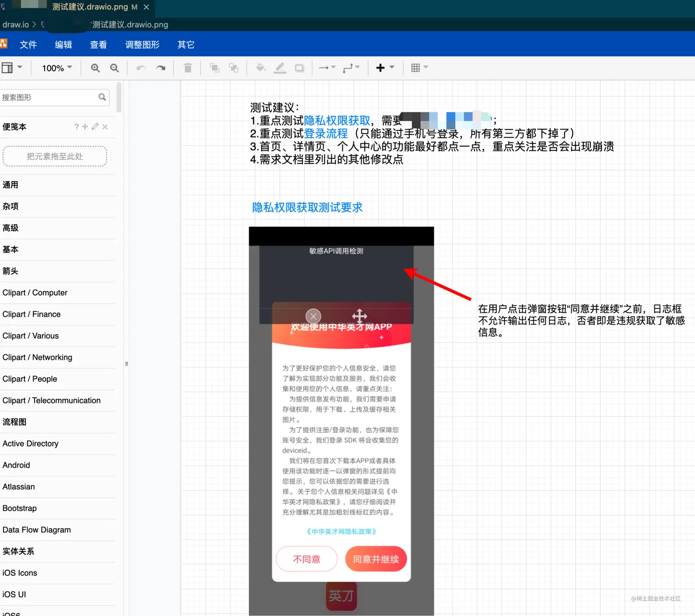This screenshot has height=616, width=695.
Task: Open the table insert dropdown
Action: coord(419,68)
